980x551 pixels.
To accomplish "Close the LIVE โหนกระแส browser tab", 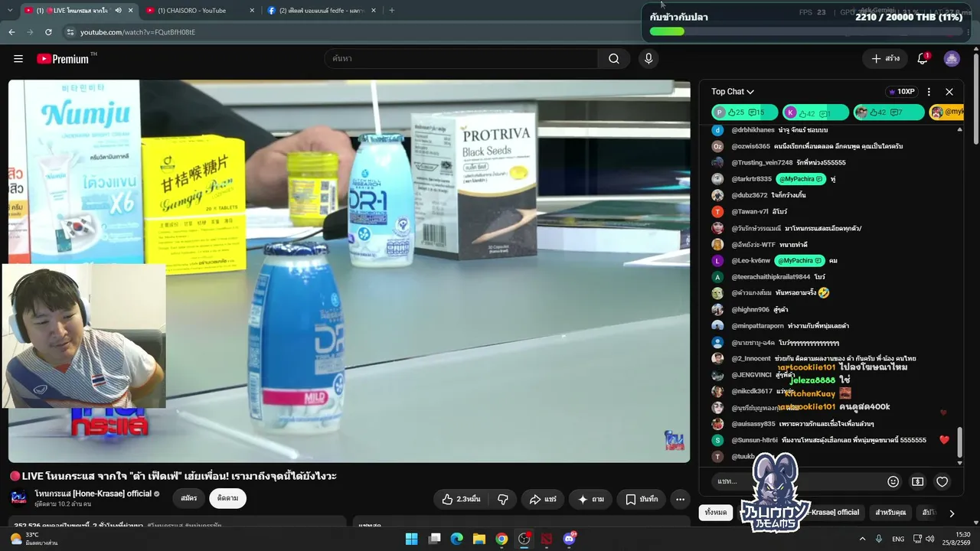I will [131, 11].
